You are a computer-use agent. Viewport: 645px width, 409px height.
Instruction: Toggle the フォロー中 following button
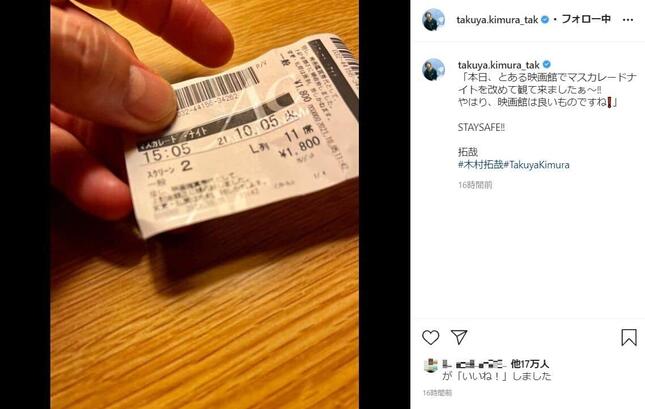(586, 19)
